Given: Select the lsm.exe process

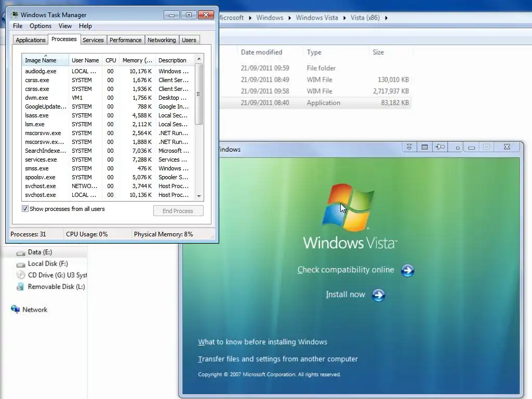Looking at the screenshot, I should pyautogui.click(x=108, y=124).
